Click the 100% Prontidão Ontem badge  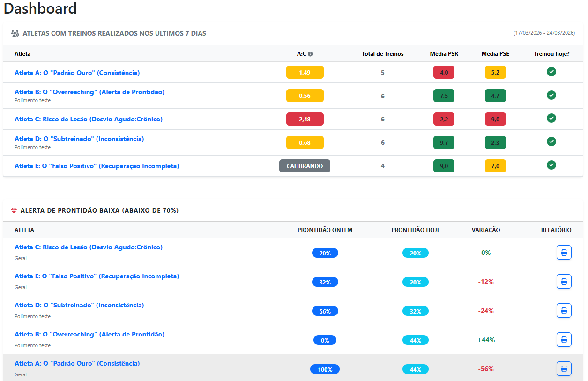pos(325,369)
